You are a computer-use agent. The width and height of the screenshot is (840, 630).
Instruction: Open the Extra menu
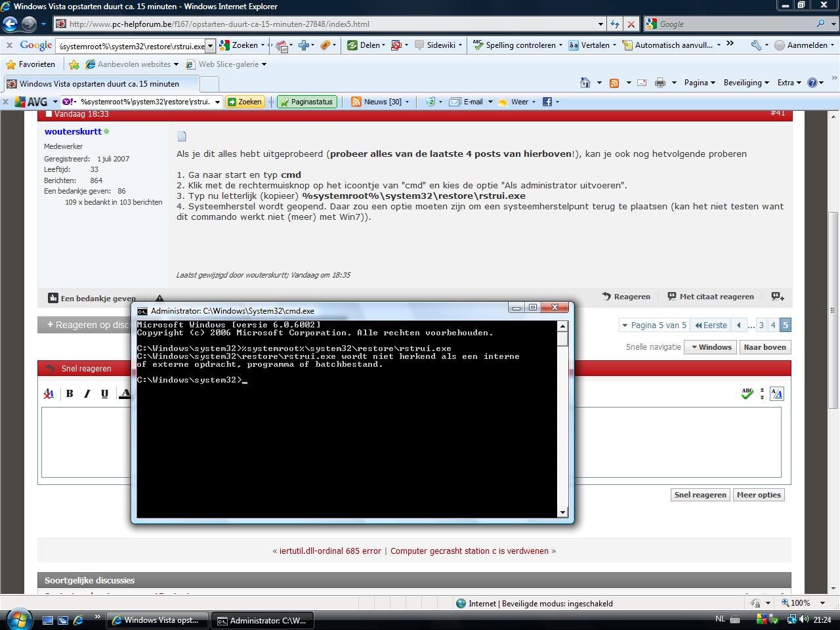tap(789, 83)
